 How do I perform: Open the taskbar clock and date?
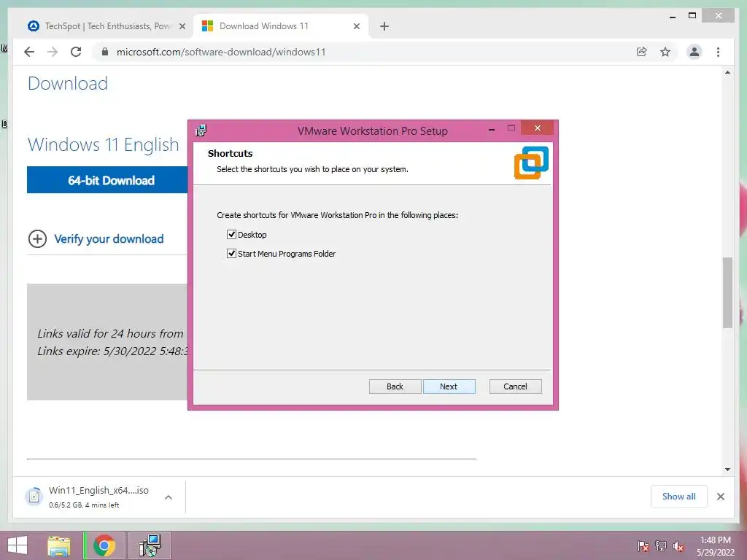(715, 546)
